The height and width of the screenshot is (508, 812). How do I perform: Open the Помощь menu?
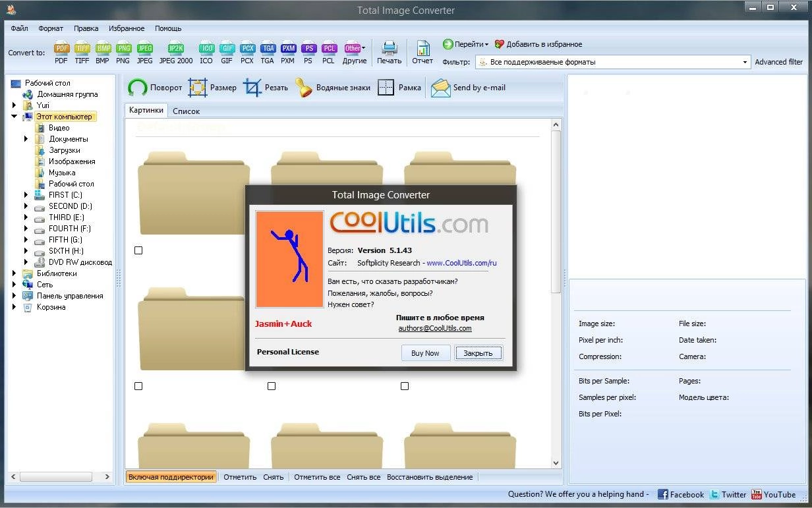(x=168, y=28)
